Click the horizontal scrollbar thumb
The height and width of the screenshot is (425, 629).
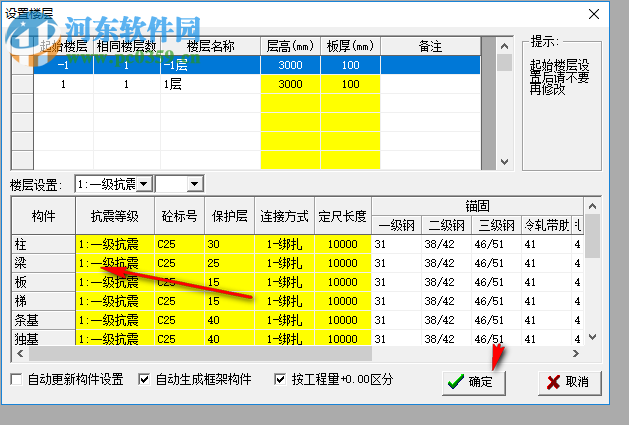click(x=200, y=354)
